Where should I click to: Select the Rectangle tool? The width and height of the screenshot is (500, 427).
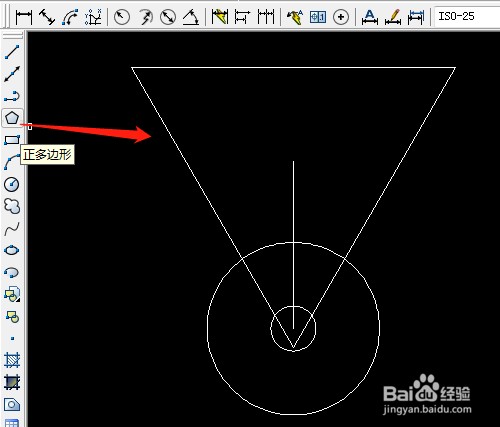pyautogui.click(x=12, y=140)
